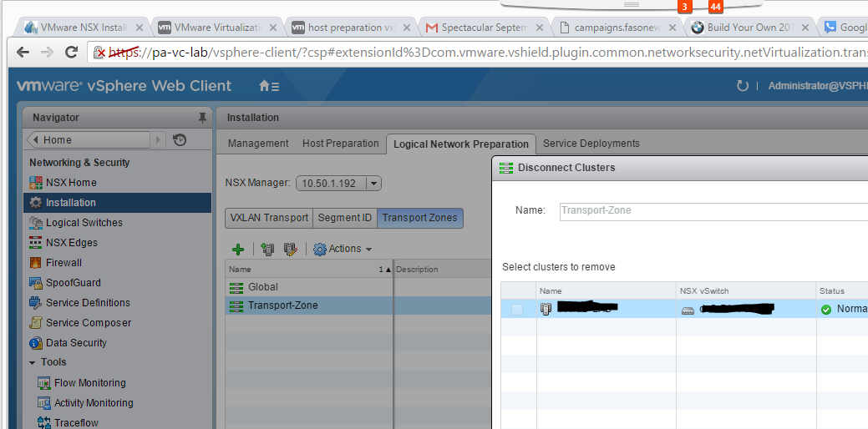The image size is (868, 429).
Task: Click forward arrow next to Home
Action: (x=158, y=140)
